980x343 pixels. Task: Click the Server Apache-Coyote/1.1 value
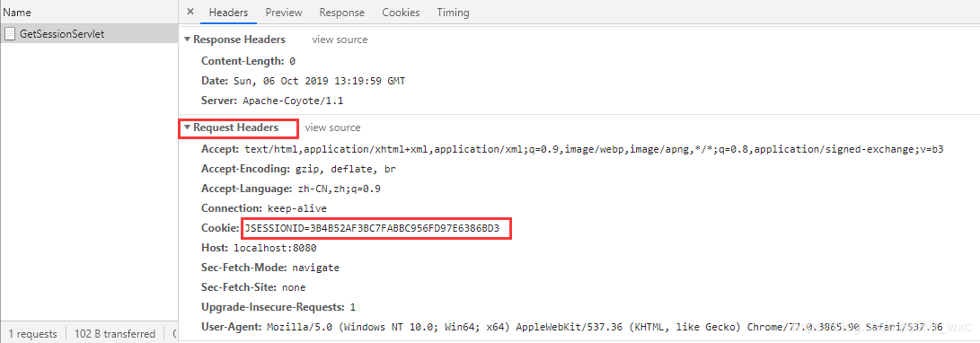293,101
